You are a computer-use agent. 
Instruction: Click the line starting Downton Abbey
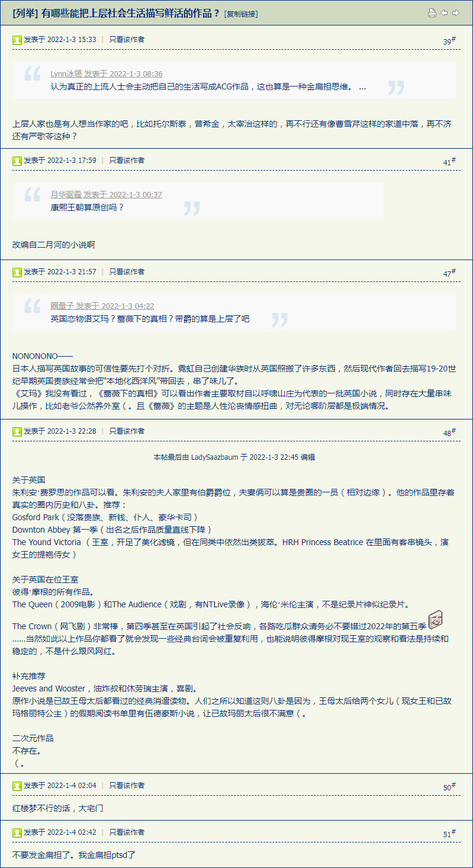point(112,530)
